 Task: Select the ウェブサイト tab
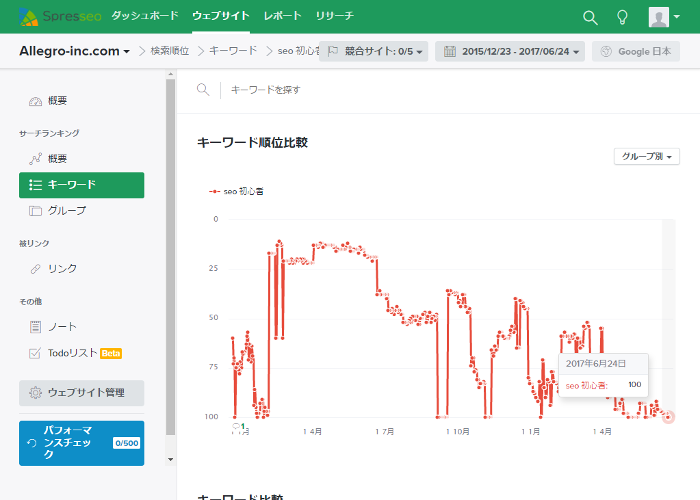pos(221,16)
